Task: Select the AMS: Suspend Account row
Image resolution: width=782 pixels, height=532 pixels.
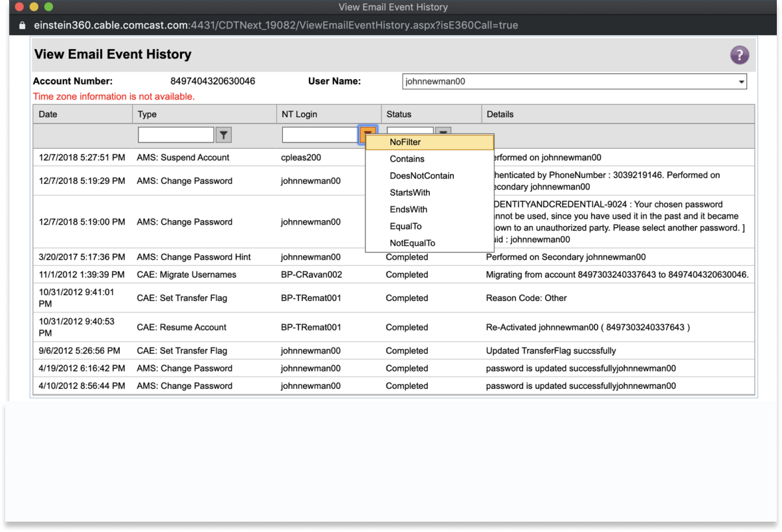Action: (183, 157)
